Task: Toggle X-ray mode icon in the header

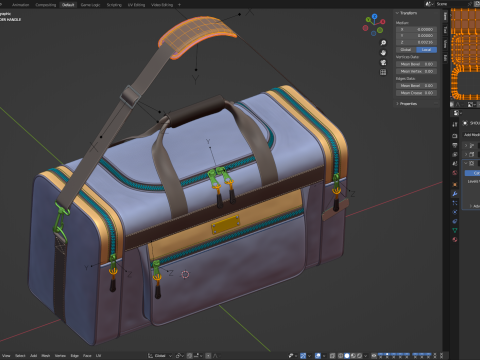Action: pos(332,356)
